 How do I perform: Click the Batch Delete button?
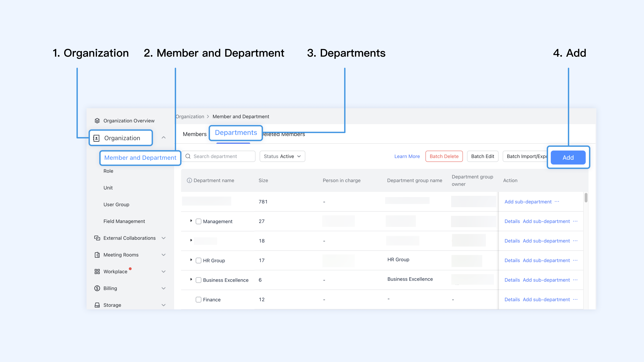[444, 156]
